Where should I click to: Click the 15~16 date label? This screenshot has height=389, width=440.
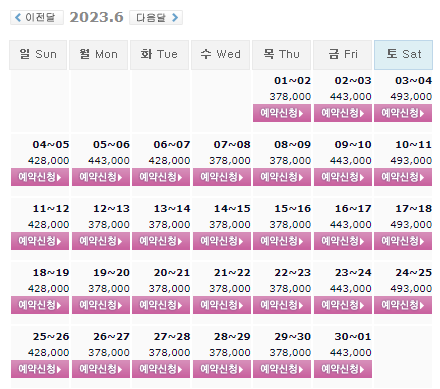[x=292, y=209]
